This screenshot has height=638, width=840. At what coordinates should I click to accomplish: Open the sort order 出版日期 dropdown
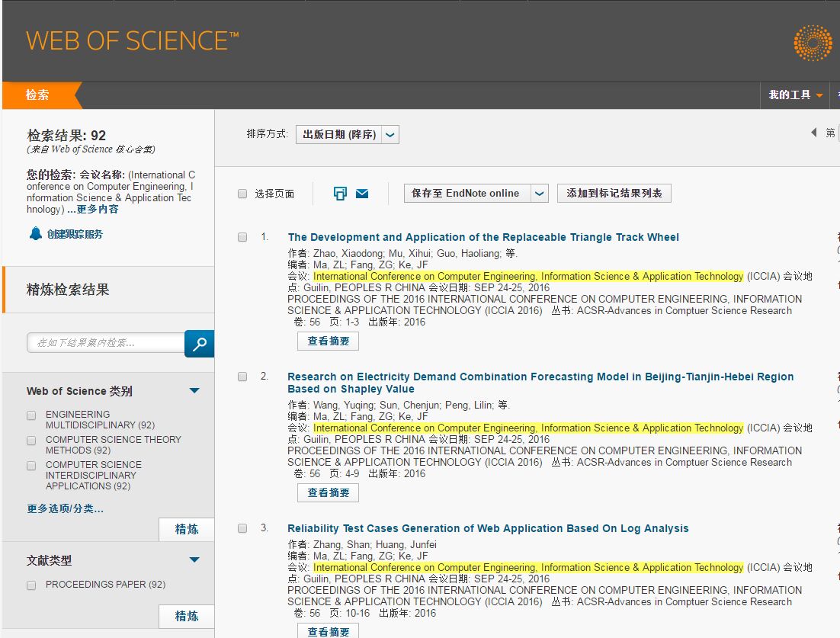347,134
